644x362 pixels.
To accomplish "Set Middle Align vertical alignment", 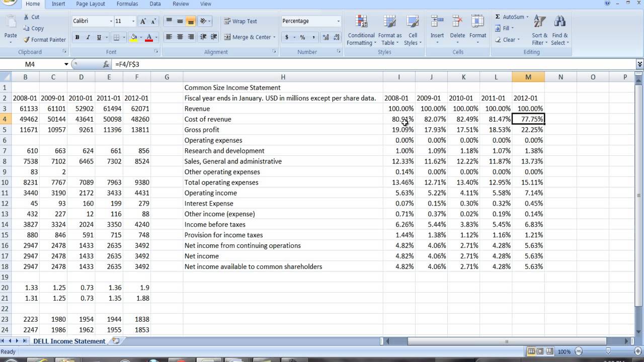I will (180, 21).
